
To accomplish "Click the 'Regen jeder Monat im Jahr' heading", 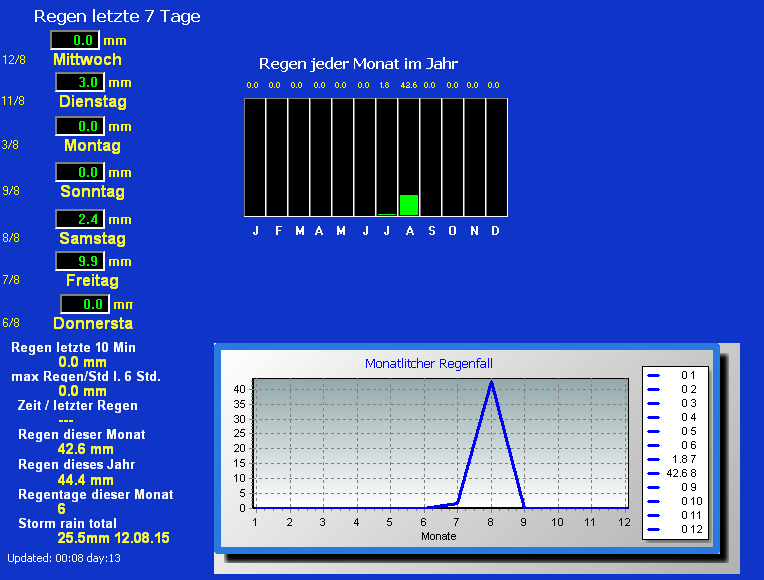I will point(358,64).
